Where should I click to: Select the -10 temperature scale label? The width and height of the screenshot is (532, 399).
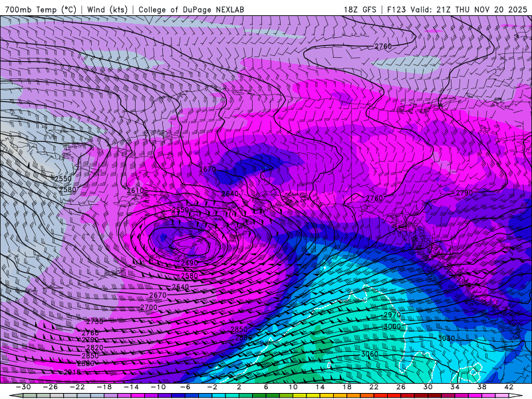pyautogui.click(x=158, y=387)
